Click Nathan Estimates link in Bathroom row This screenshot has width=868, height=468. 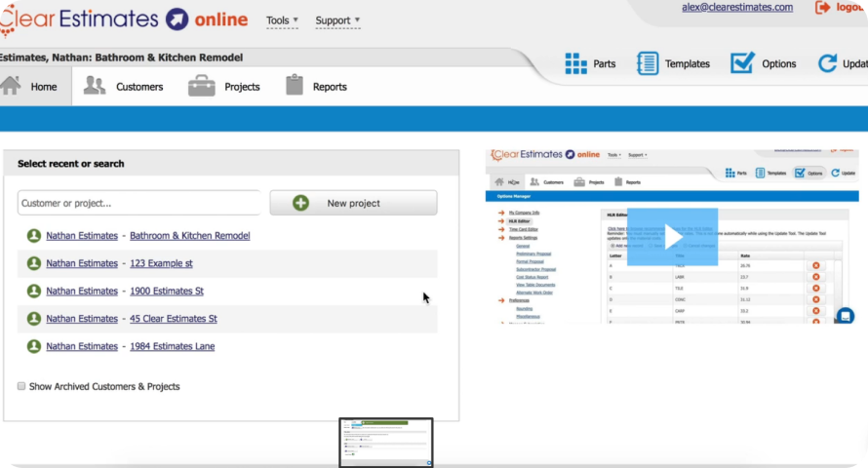[82, 236]
